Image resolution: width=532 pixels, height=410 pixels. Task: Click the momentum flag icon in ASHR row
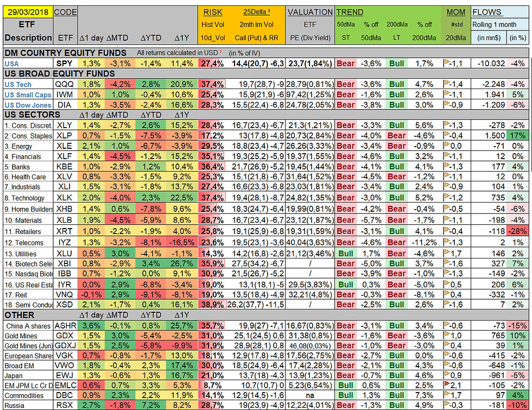click(x=447, y=325)
